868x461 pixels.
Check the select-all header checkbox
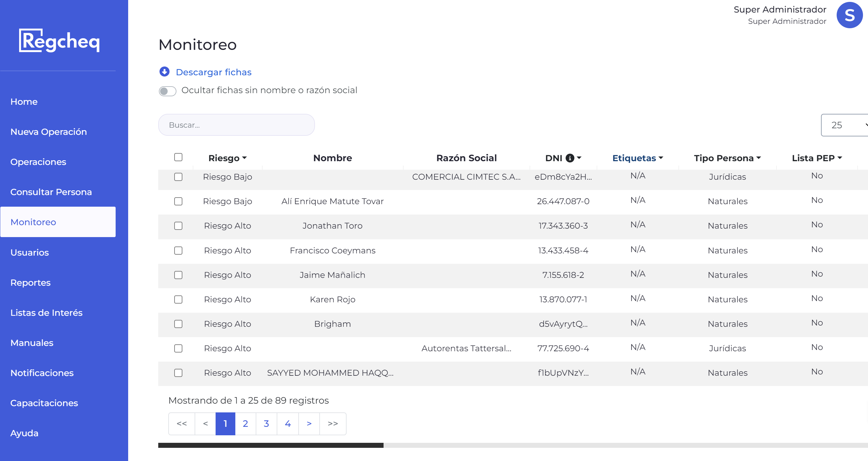point(178,157)
